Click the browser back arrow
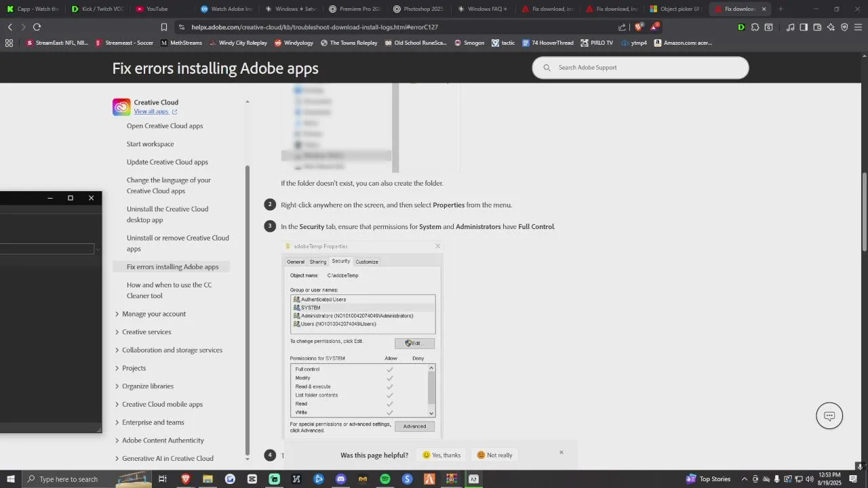The height and width of the screenshot is (488, 868). (x=9, y=27)
